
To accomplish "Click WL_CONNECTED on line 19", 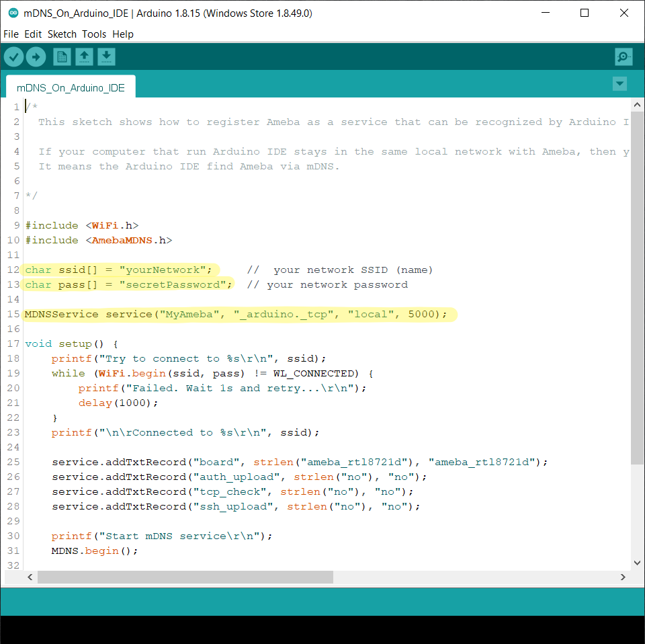I will (314, 374).
